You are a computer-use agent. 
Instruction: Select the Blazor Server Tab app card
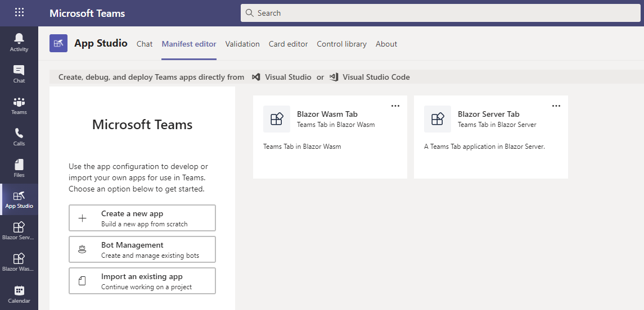tap(491, 137)
